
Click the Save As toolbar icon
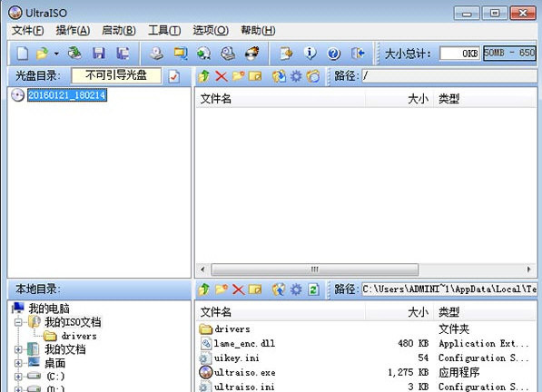point(123,54)
